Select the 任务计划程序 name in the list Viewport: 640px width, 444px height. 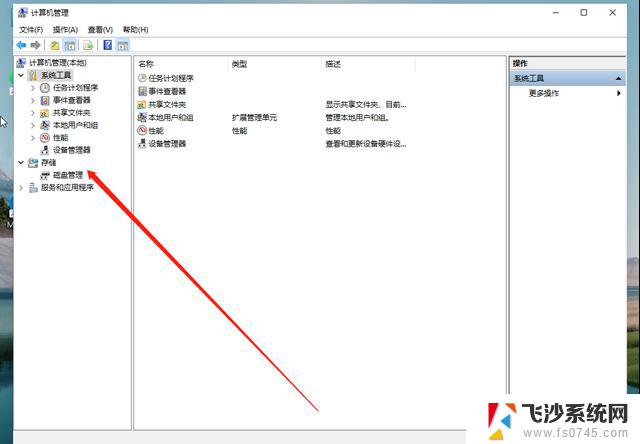(171, 78)
